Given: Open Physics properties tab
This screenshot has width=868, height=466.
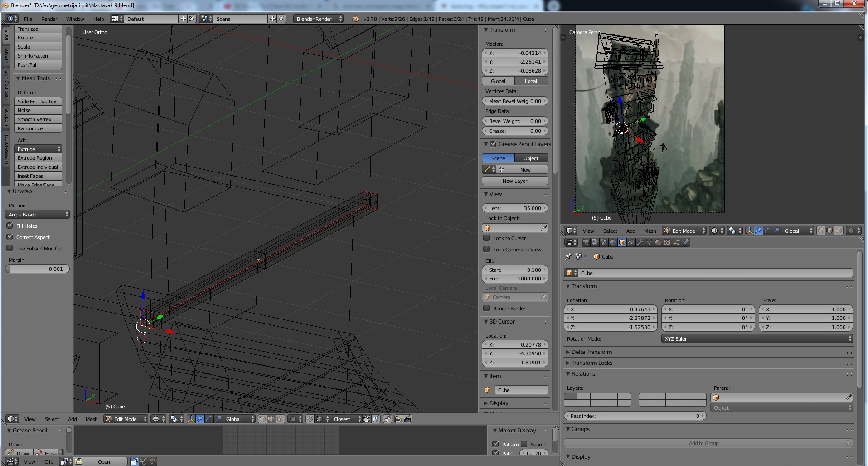Looking at the screenshot, I should coord(685,242).
